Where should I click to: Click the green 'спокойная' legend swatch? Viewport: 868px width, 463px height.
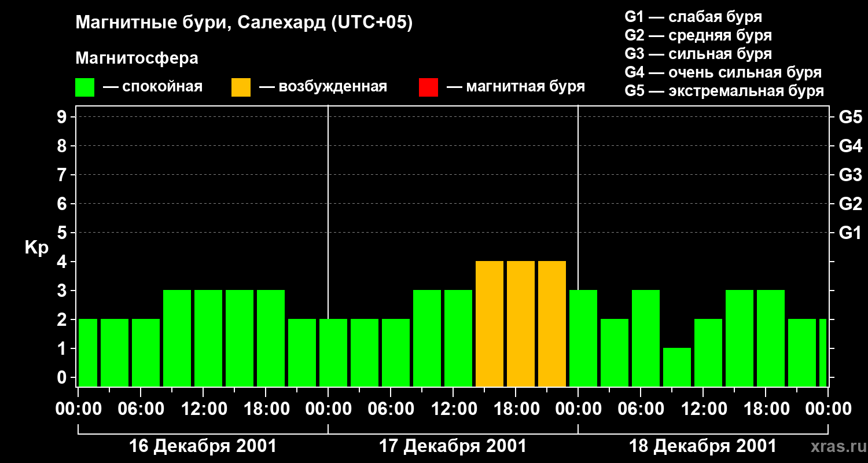84,87
